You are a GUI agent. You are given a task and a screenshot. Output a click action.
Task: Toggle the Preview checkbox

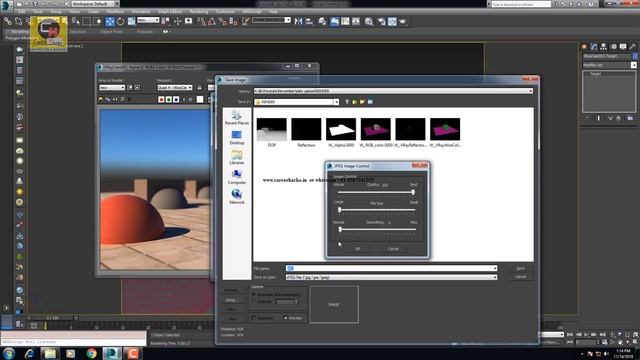tap(285, 318)
